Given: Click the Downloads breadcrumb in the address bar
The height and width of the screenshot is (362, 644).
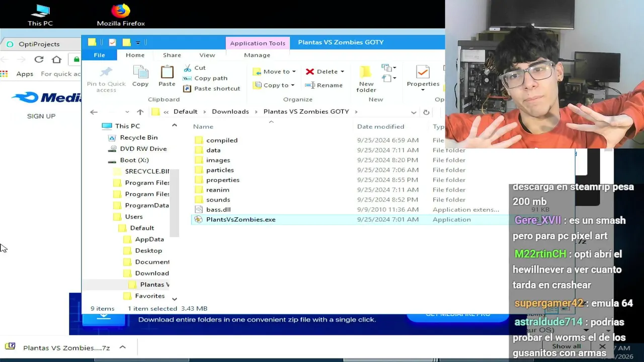Looking at the screenshot, I should pyautogui.click(x=230, y=112).
